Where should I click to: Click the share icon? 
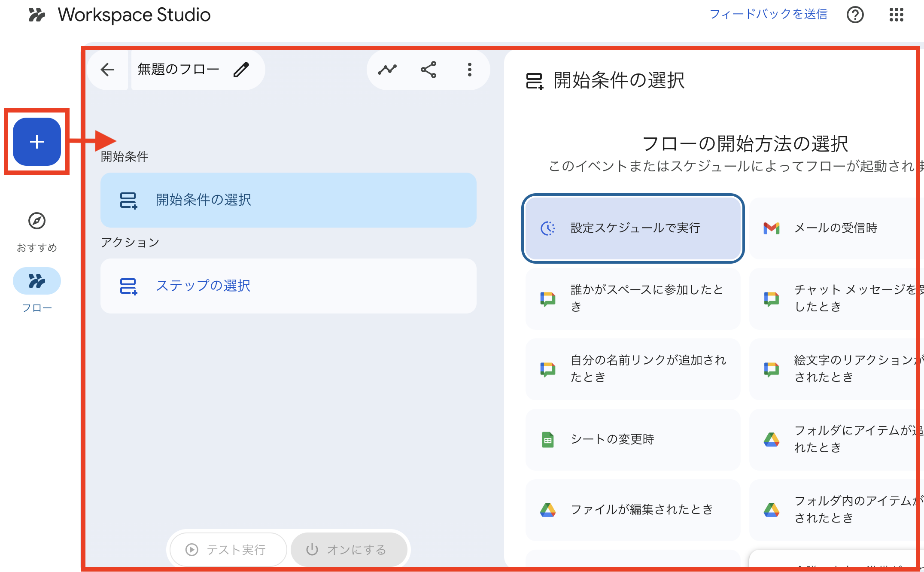429,70
